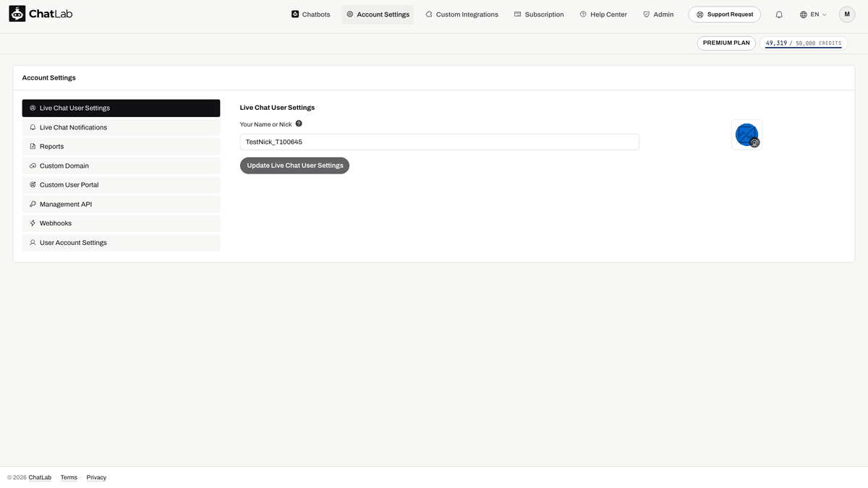Go to Account Settings in top navigation
Screen dimensions: 868x488
click(378, 14)
